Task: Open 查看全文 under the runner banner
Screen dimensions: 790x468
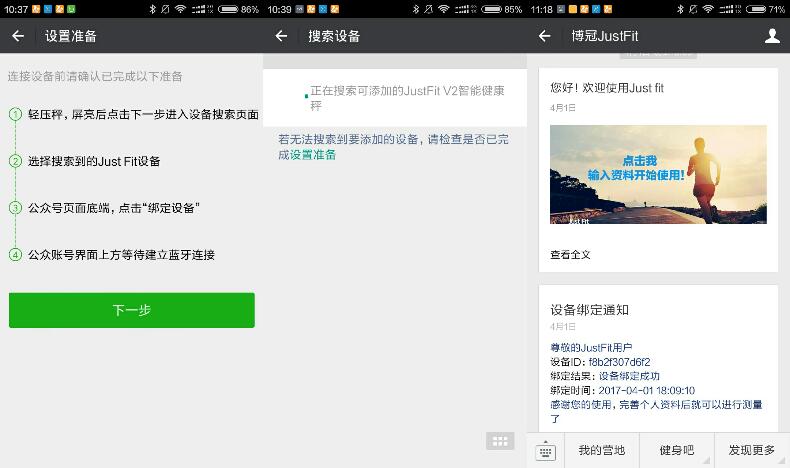Action: click(x=570, y=254)
